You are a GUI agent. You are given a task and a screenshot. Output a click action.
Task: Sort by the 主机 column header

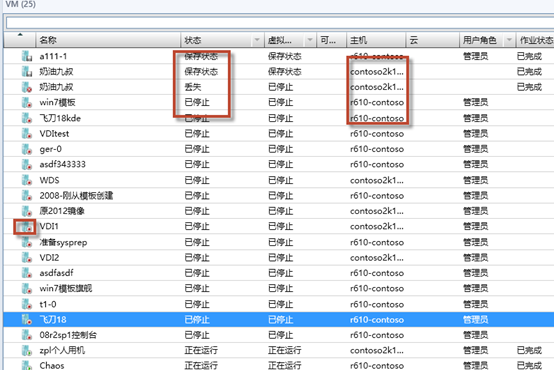(376, 40)
